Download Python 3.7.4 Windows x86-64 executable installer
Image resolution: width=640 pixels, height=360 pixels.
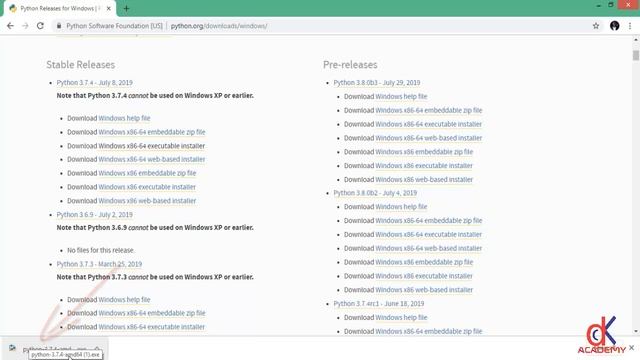(152, 146)
